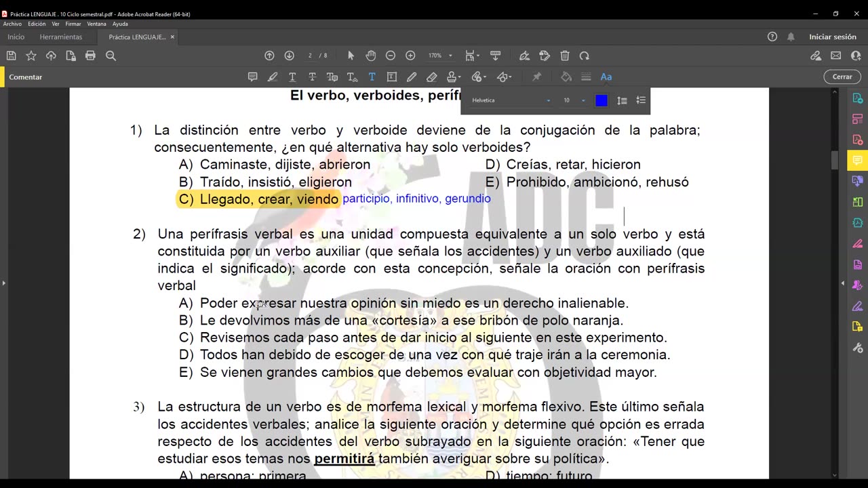Open the find text magnifier
This screenshot has height=488, width=868.
click(x=111, y=56)
